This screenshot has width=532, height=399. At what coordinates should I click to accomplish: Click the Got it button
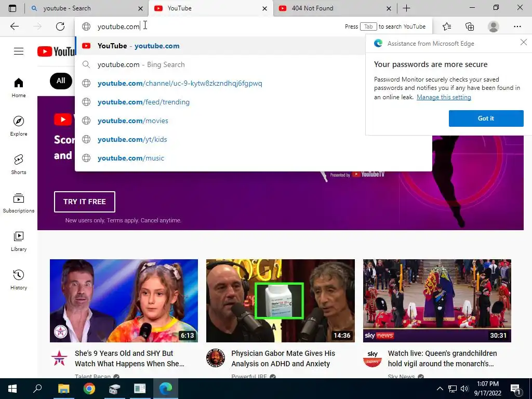pyautogui.click(x=486, y=118)
